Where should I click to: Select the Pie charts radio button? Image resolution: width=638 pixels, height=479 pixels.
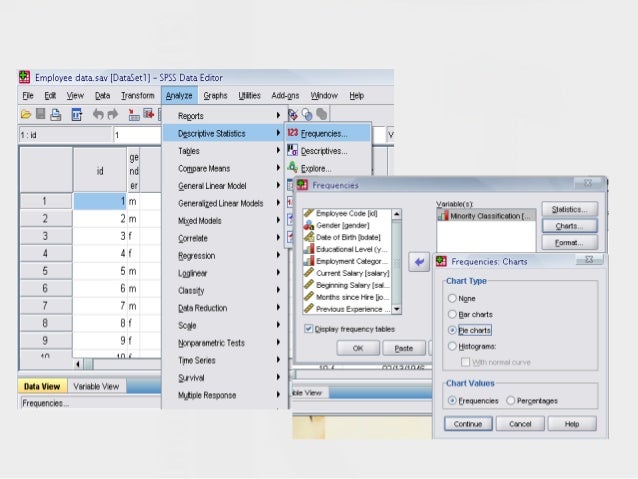pos(452,330)
